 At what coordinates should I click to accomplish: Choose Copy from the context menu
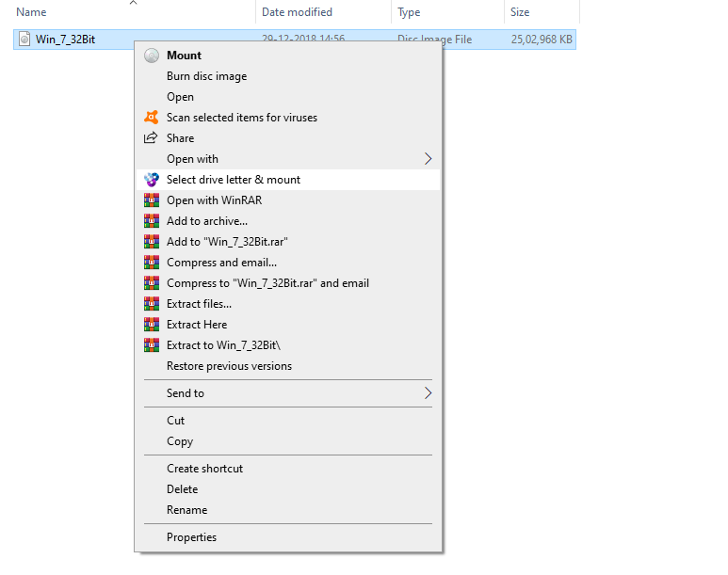coord(288,440)
